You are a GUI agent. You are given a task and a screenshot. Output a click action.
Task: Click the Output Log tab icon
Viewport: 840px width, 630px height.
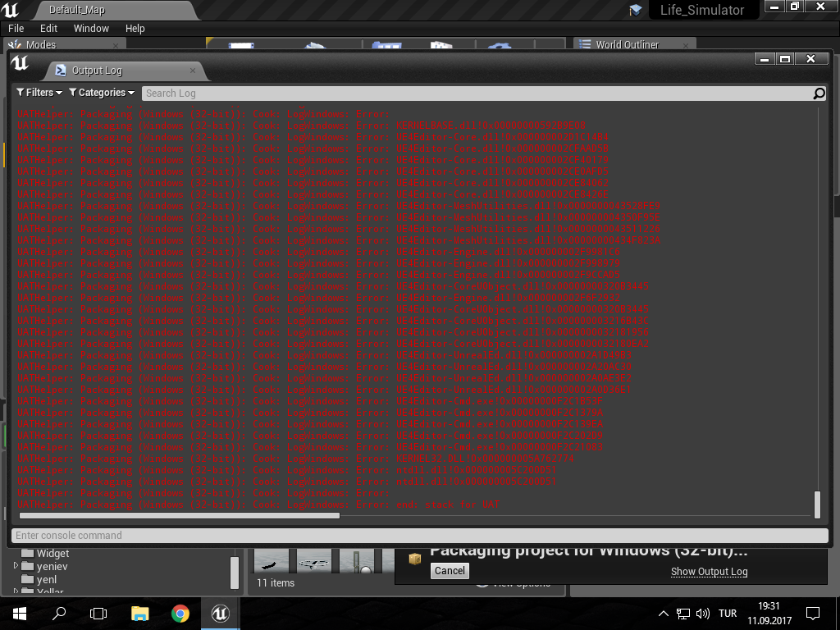61,71
